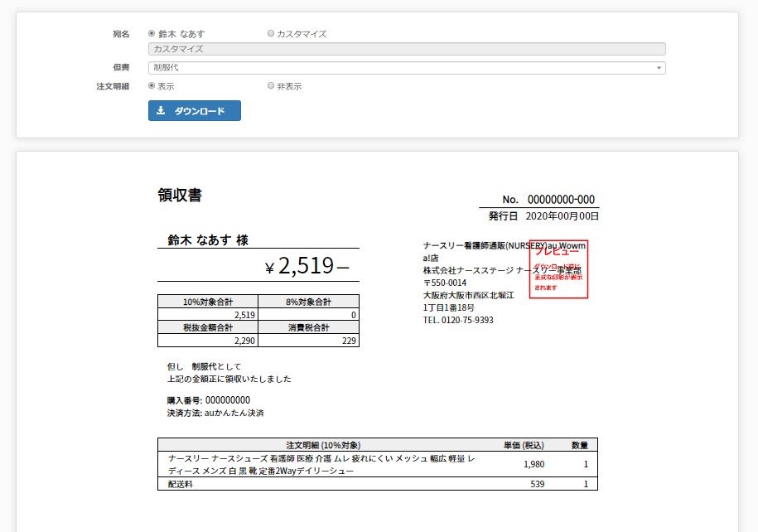Click the receipt number 00000000-000
Screen dimensions: 758x532
561,200
